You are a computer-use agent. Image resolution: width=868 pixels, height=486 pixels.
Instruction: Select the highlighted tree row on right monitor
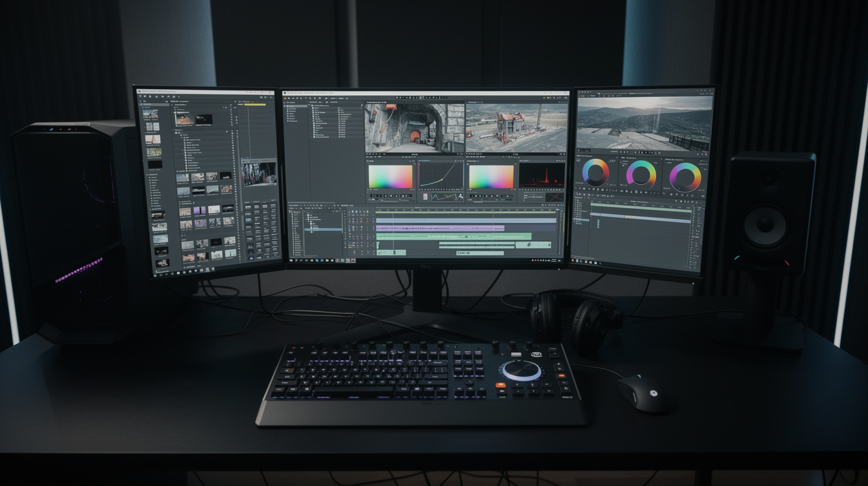click(582, 220)
